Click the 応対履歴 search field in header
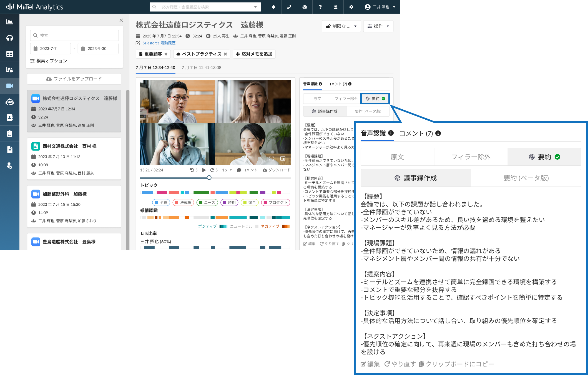 (205, 7)
